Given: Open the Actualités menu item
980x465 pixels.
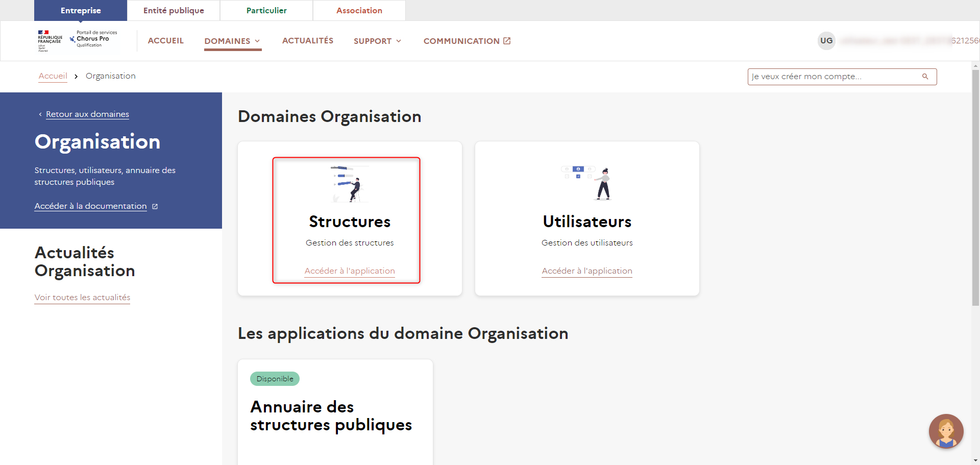Looking at the screenshot, I should pos(307,41).
